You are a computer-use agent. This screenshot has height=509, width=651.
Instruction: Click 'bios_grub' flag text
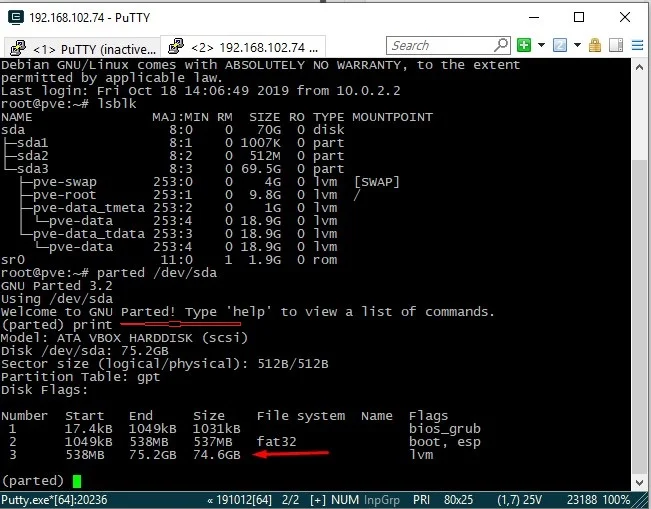coord(445,429)
